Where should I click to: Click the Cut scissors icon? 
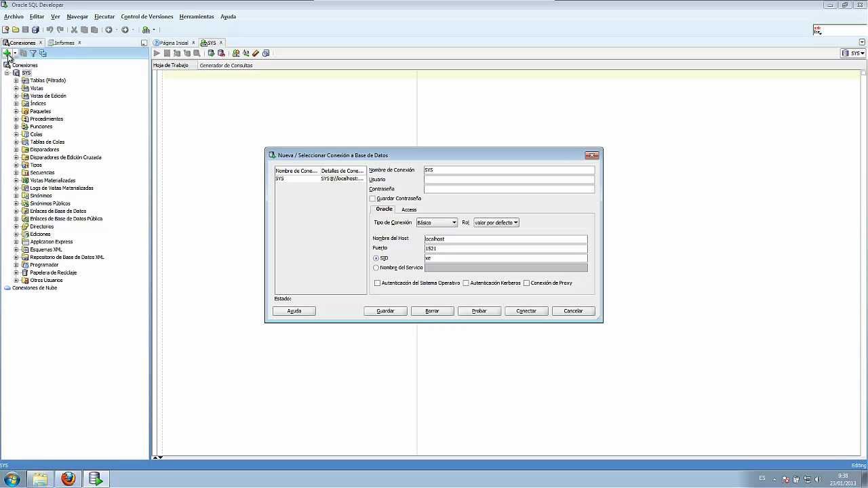[74, 30]
